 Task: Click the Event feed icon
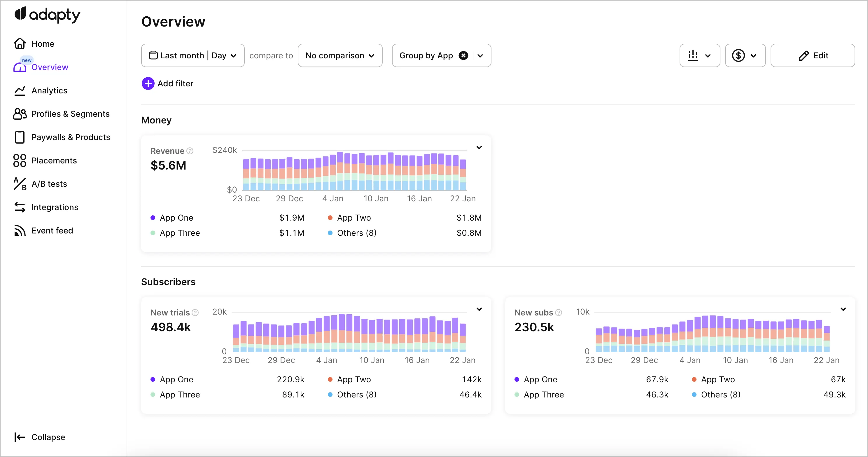click(20, 231)
